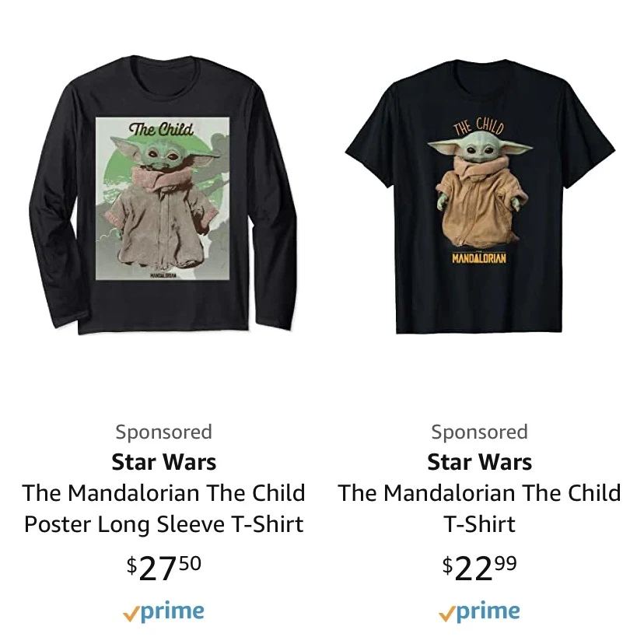Select the $22.99 price

click(x=479, y=568)
